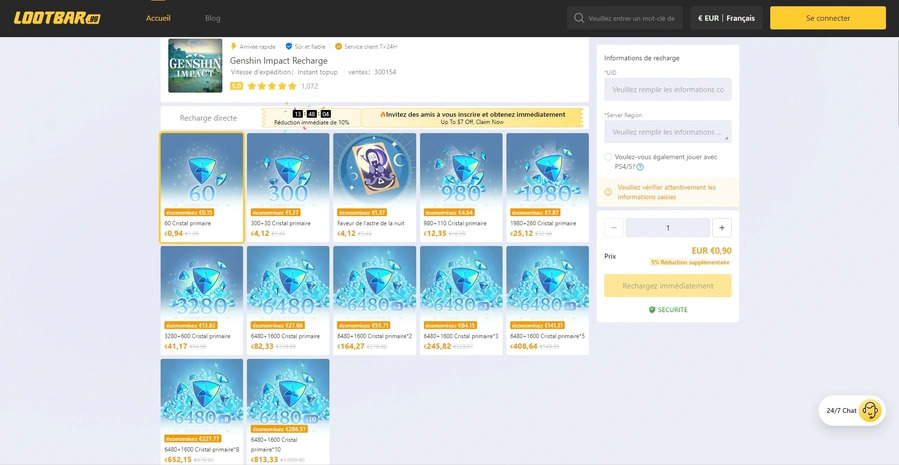Select the 6480+1600 pack priced €82,33
Screen dimensions: 899x465
click(288, 300)
